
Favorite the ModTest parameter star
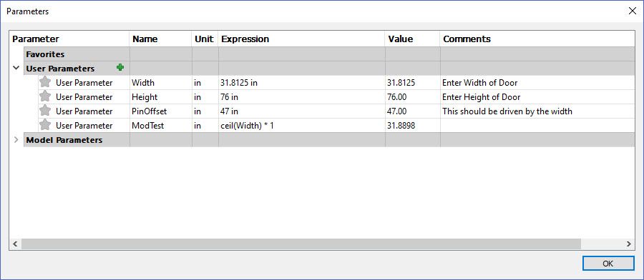[45, 125]
